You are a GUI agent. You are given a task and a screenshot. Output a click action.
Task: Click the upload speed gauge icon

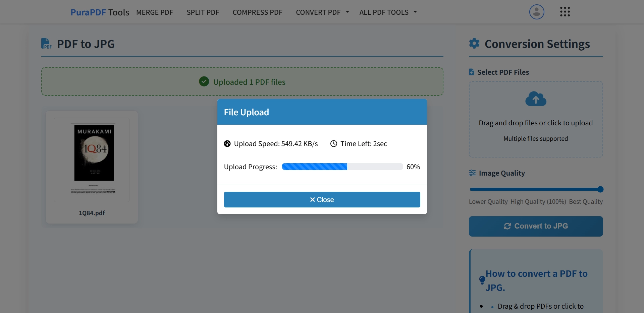click(x=227, y=144)
